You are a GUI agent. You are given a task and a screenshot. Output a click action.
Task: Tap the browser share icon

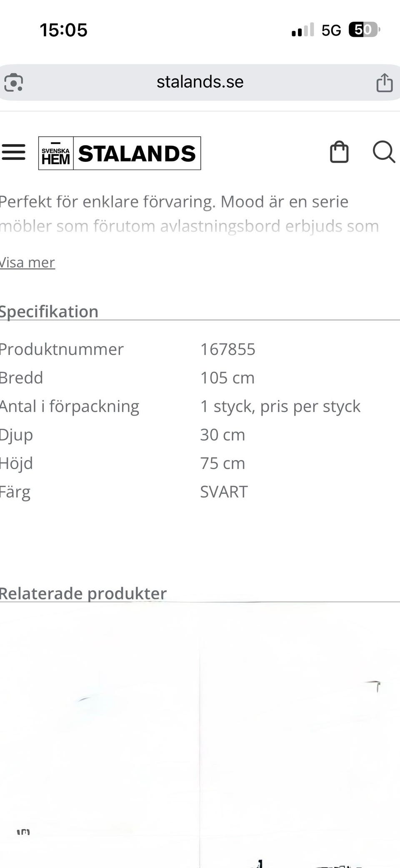[x=384, y=82]
